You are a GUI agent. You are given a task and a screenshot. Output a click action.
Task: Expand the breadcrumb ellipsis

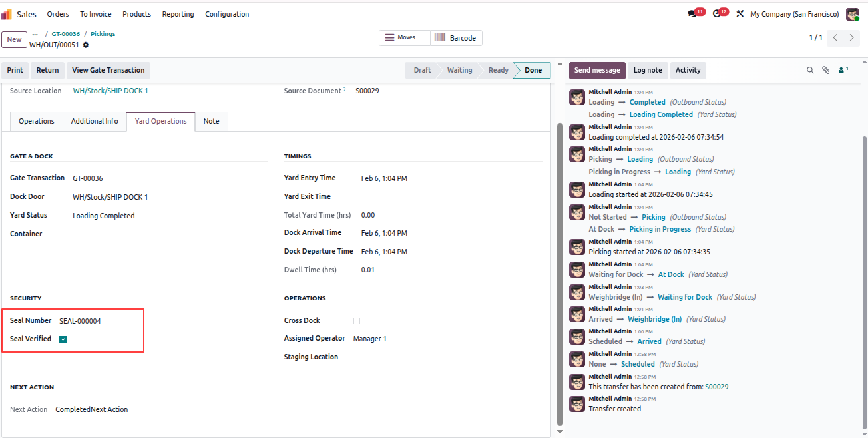(35, 34)
